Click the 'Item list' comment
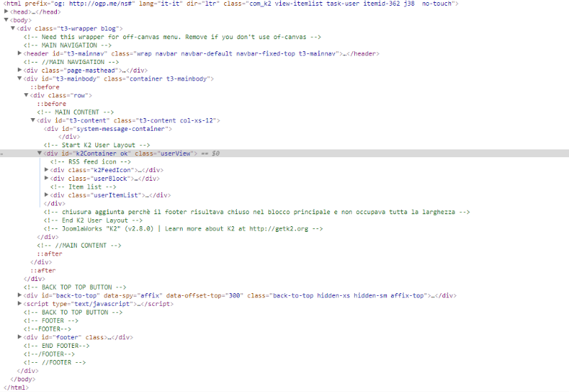 (x=83, y=187)
